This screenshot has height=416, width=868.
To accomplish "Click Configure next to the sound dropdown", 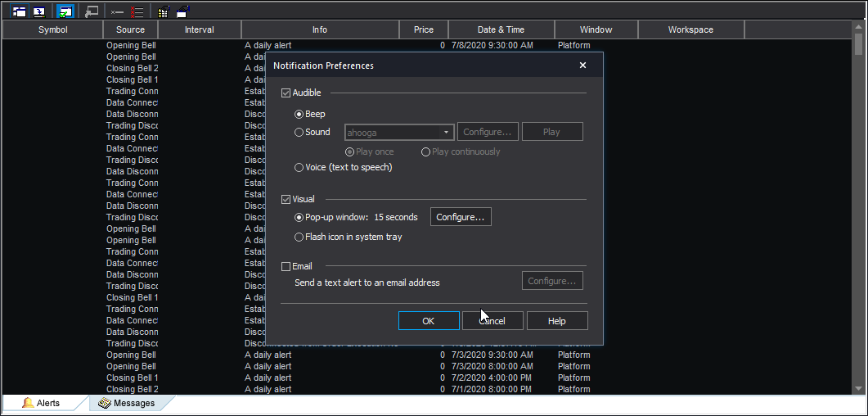I will coord(488,132).
